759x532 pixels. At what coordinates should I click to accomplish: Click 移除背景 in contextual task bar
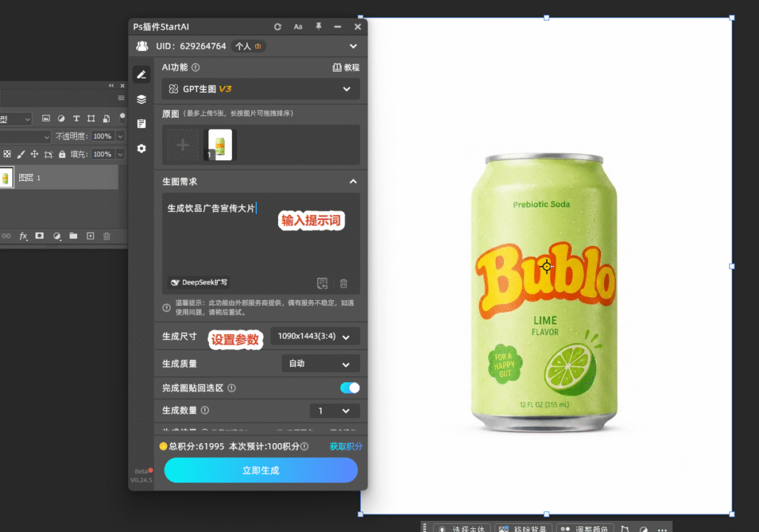click(525, 529)
